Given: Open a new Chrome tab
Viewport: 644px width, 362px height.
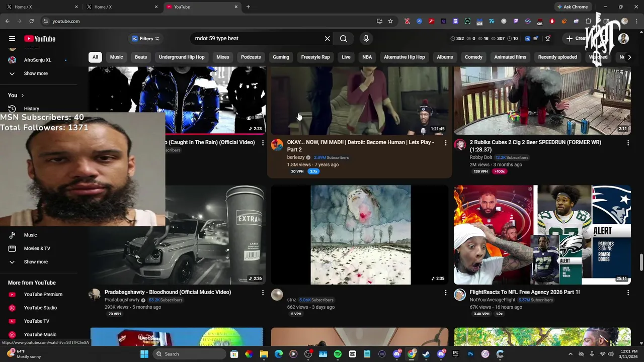Looking at the screenshot, I should 248,7.
